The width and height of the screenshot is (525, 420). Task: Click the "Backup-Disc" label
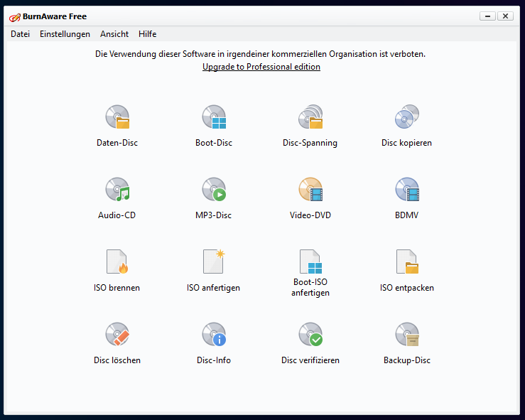407,360
